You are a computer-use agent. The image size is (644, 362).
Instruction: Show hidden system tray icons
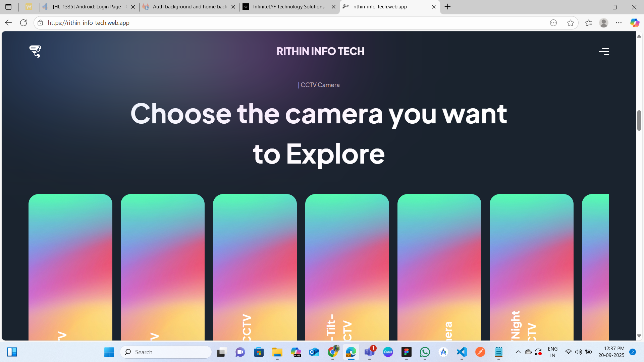(518, 352)
